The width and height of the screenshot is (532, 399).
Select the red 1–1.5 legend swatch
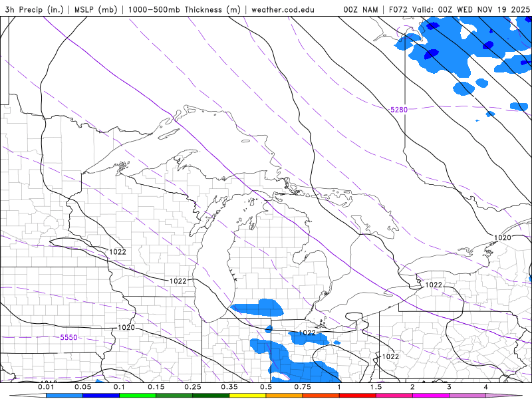pos(358,396)
